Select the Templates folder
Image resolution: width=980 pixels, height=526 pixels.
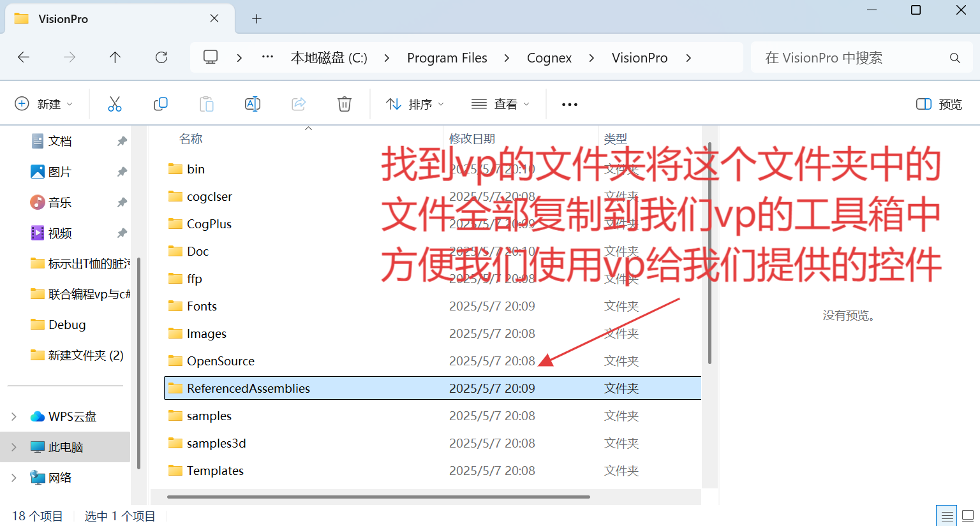point(215,471)
